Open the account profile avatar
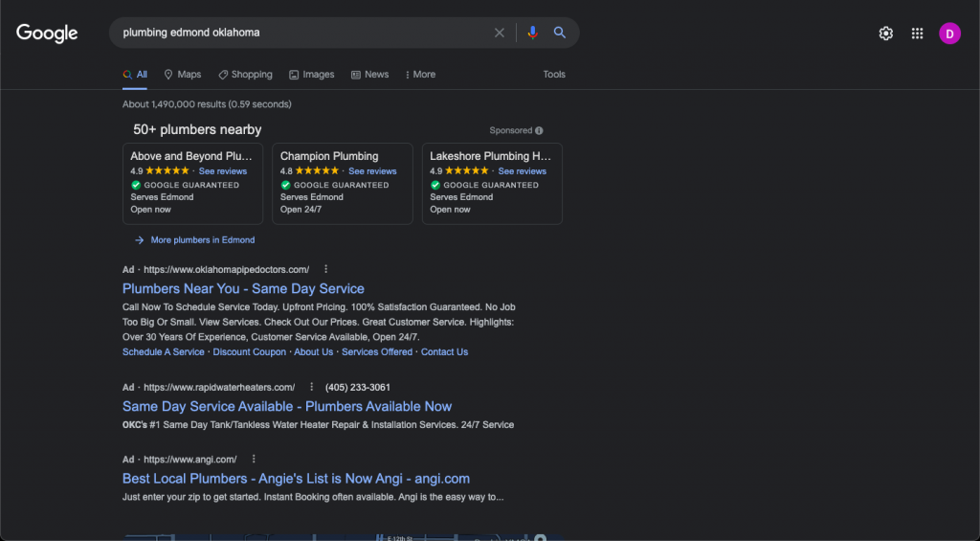 coord(949,34)
